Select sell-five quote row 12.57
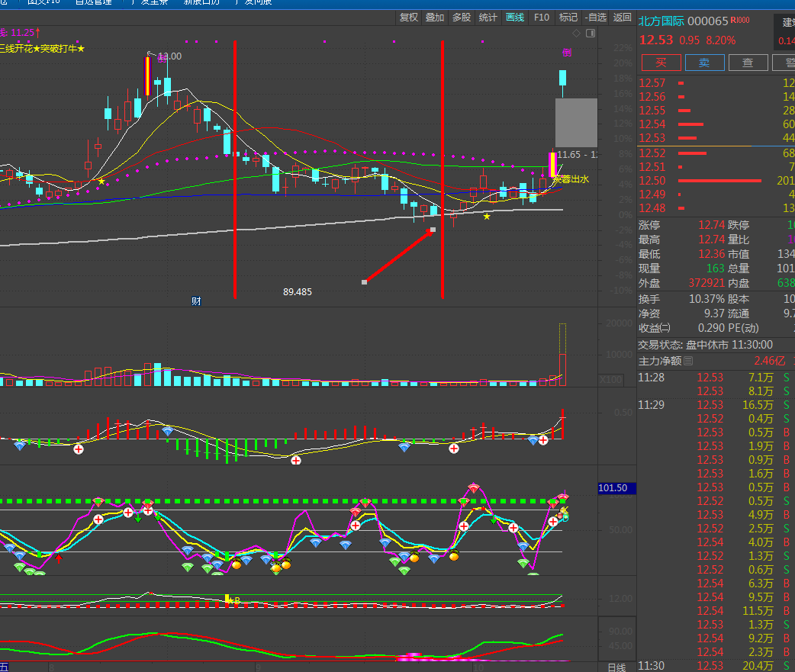Viewport: 795px width, 672px height. (716, 83)
